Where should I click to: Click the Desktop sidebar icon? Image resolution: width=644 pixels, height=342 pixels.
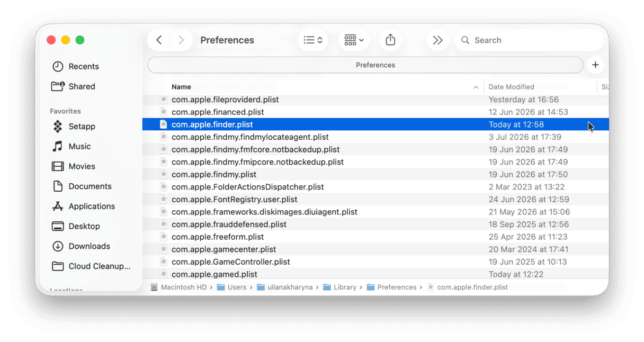pos(58,226)
